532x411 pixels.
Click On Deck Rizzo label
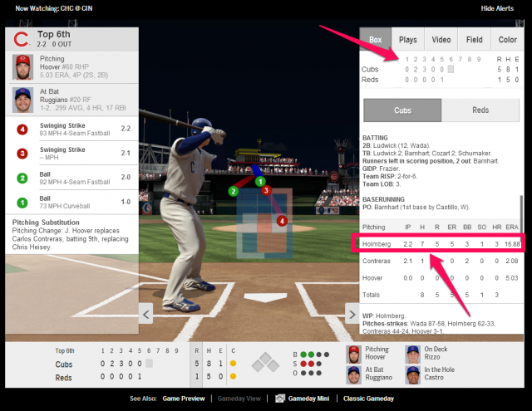click(436, 353)
